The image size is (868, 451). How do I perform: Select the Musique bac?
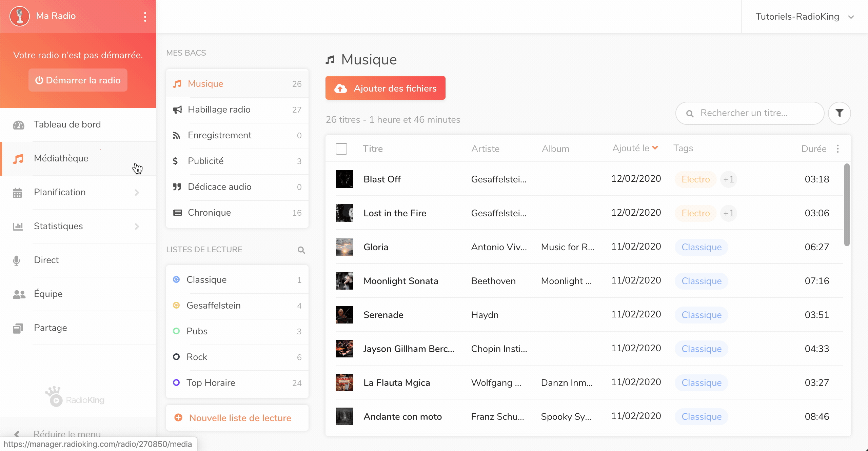tap(237, 84)
